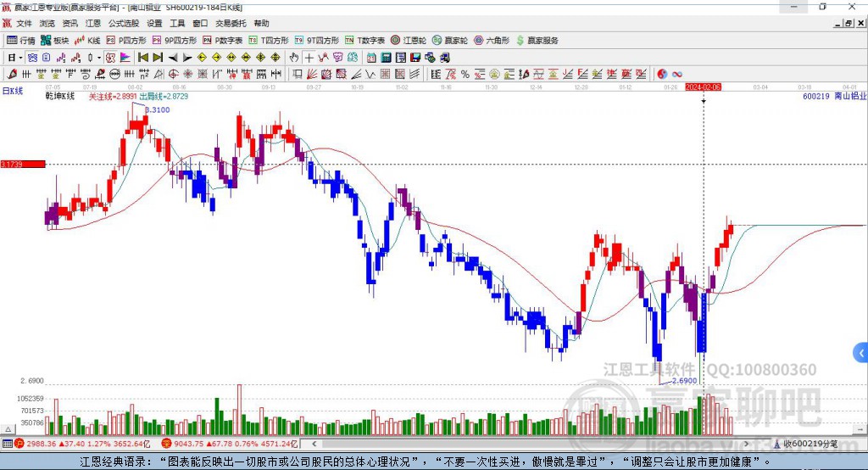Click the last yellow diamond icon

pyautogui.click(x=275, y=58)
